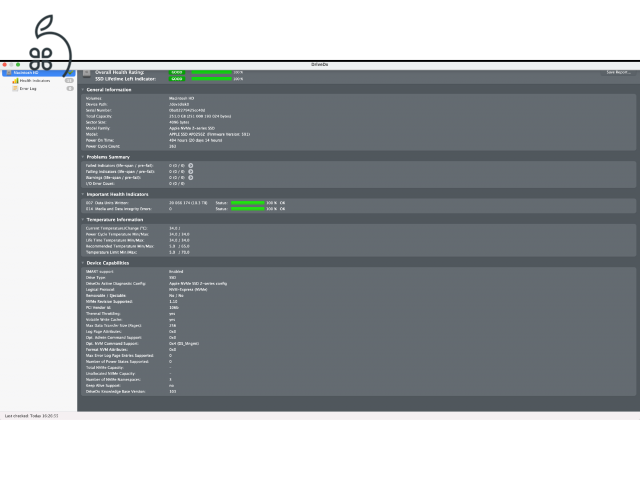Click the SSD Lifetime Left Indicator progress bar
This screenshot has height=480, width=640.
[x=211, y=79]
